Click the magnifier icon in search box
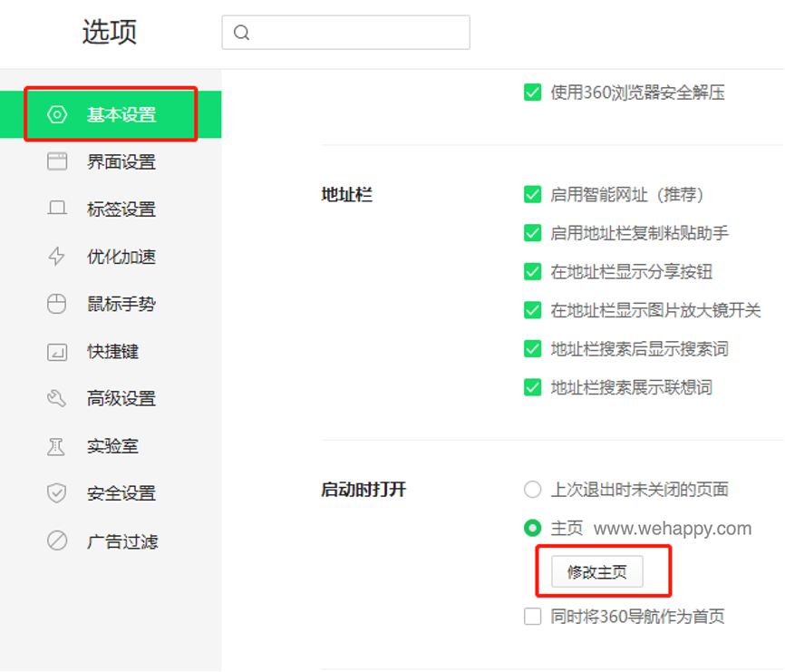The image size is (785, 672). (241, 33)
